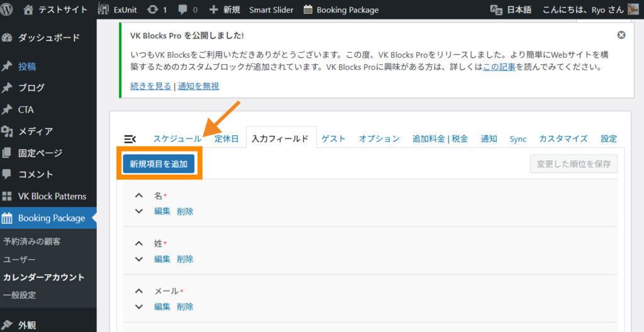644x332 pixels.
Task: Open the comments bubble icon in admin bar
Action: (184, 9)
